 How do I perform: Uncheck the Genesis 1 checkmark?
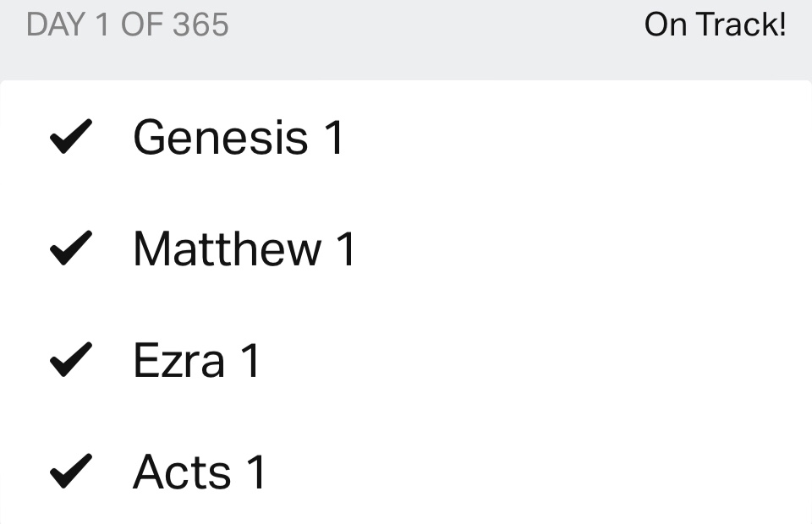[x=71, y=137]
